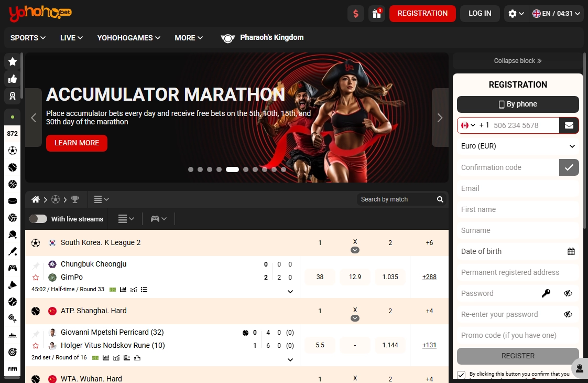Add GimPo match to favorites star

(x=36, y=278)
